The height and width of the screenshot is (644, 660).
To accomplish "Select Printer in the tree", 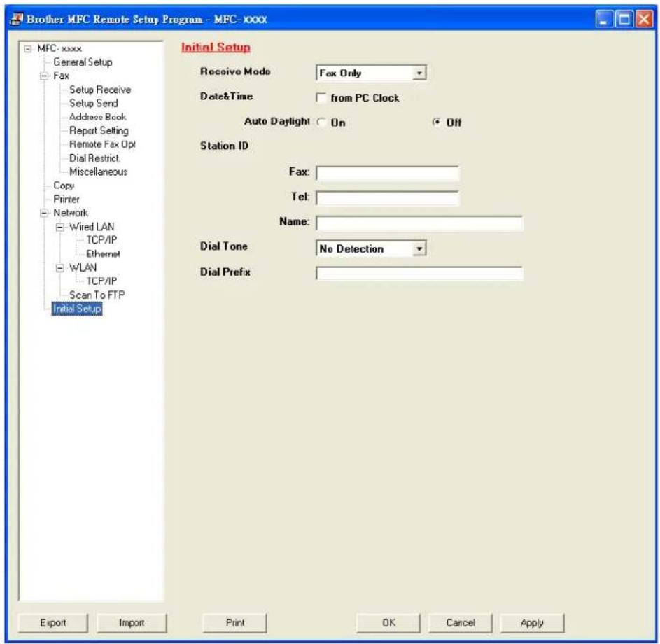I will coord(66,199).
